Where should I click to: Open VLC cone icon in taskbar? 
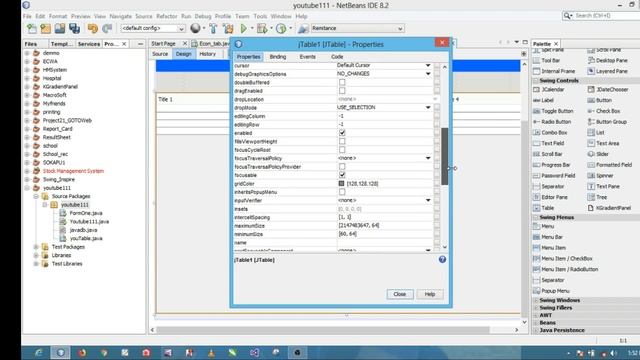(x=211, y=353)
